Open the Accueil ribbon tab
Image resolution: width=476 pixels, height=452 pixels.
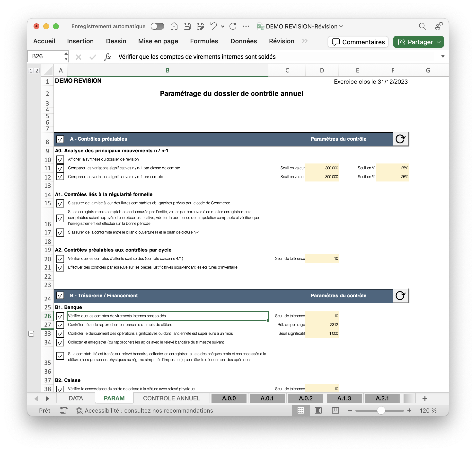click(44, 41)
